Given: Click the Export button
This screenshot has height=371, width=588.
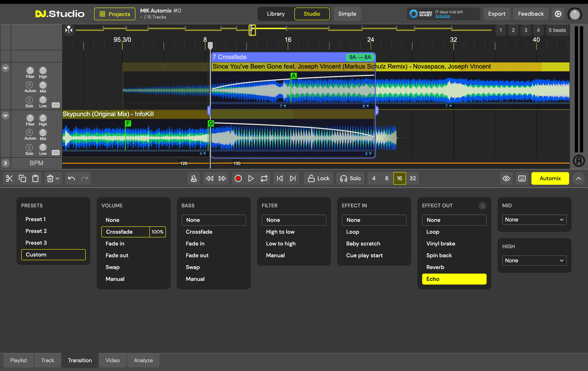Looking at the screenshot, I should (497, 14).
